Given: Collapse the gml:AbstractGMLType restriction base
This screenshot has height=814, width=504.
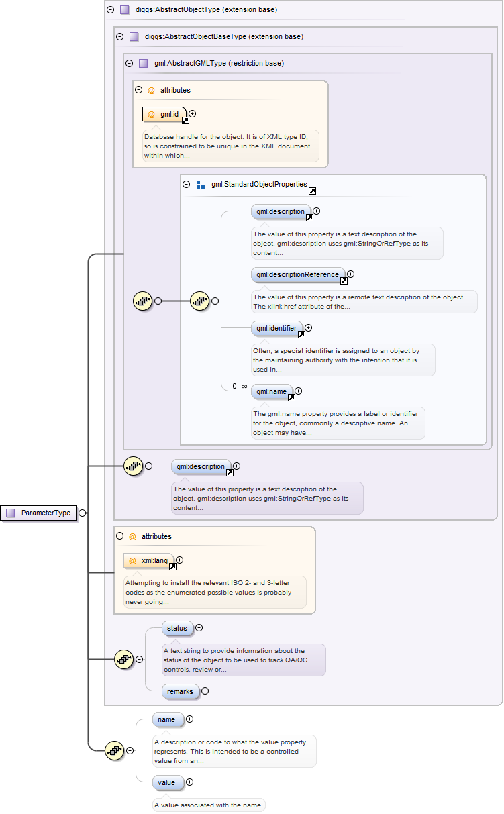Looking at the screenshot, I should point(129,64).
